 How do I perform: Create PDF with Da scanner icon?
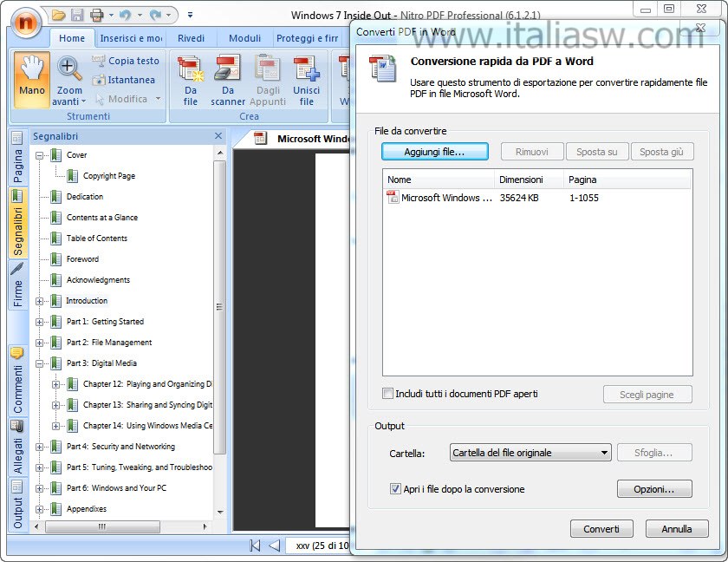click(x=227, y=80)
